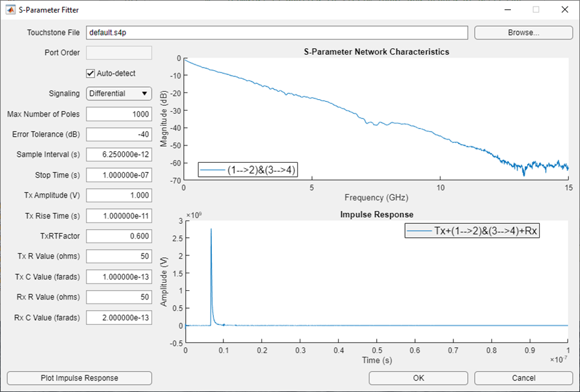Open the Signaling dropdown
The width and height of the screenshot is (580, 392).
(x=119, y=94)
